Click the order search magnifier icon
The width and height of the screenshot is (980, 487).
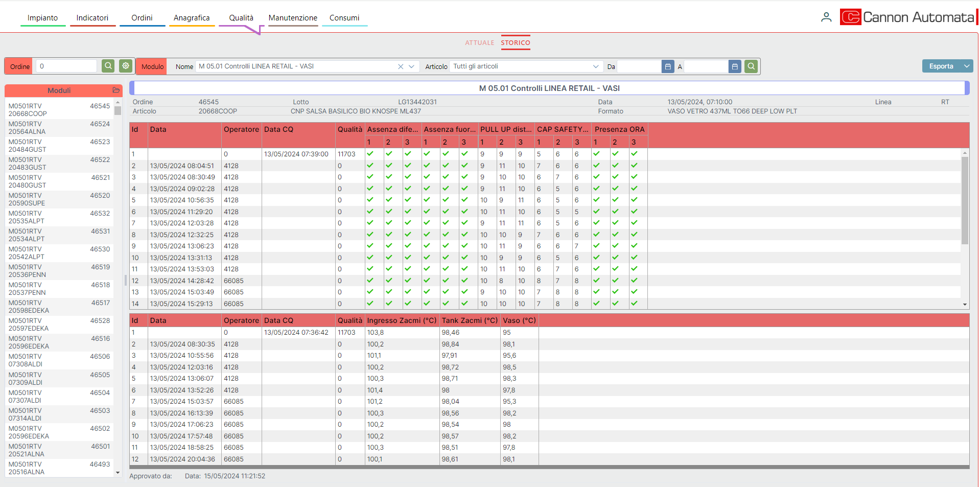[108, 66]
